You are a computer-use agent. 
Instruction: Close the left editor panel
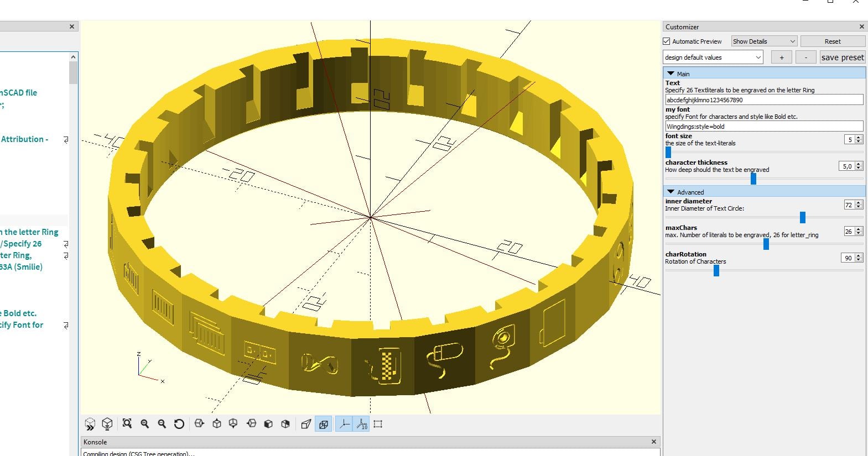[x=72, y=27]
